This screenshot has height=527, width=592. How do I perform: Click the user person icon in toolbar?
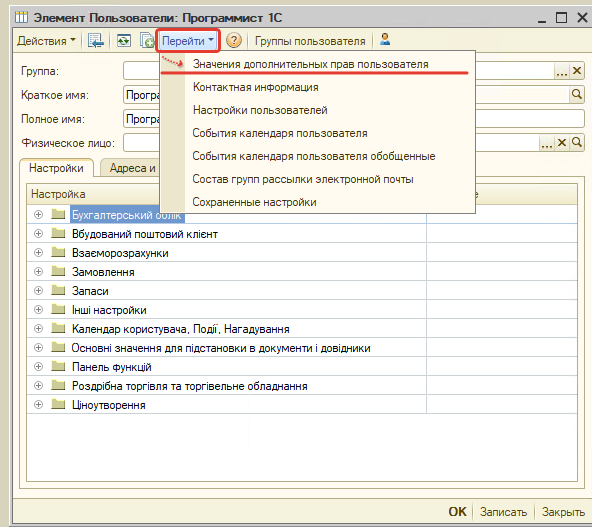385,39
